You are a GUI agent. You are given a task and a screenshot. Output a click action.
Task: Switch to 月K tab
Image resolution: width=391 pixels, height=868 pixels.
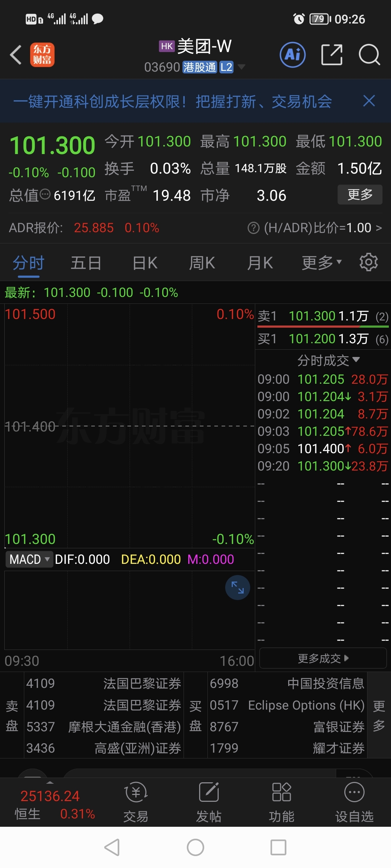click(260, 263)
